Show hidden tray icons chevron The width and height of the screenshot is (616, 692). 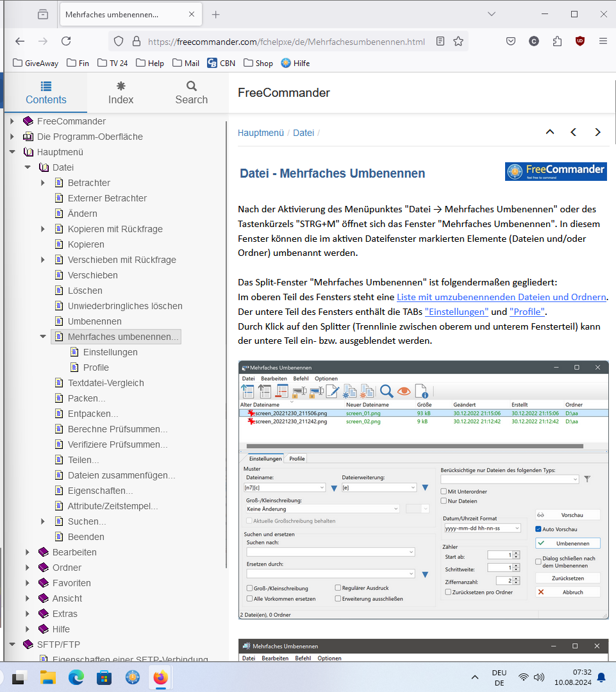(x=475, y=677)
